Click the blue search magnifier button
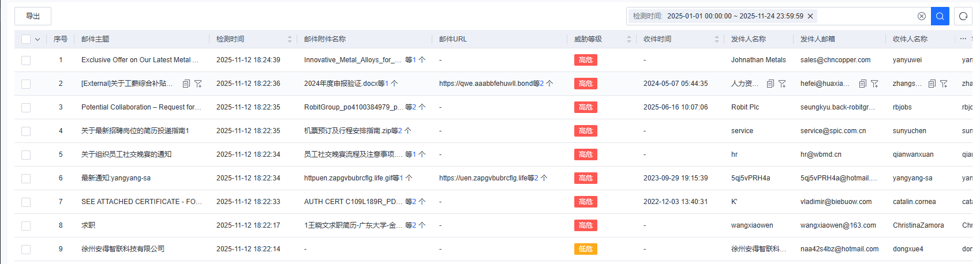 click(x=940, y=16)
